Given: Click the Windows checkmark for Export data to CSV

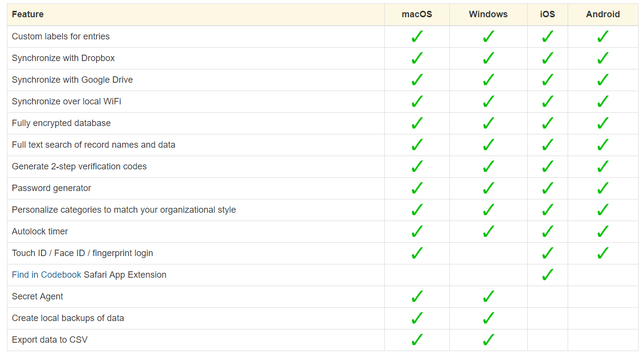Looking at the screenshot, I should click(488, 340).
